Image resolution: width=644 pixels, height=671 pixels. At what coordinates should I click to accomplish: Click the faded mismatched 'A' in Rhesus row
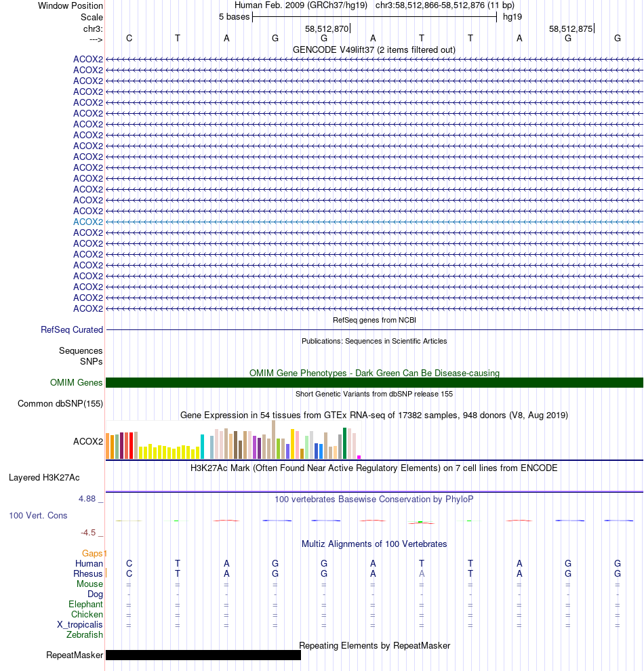pos(422,573)
